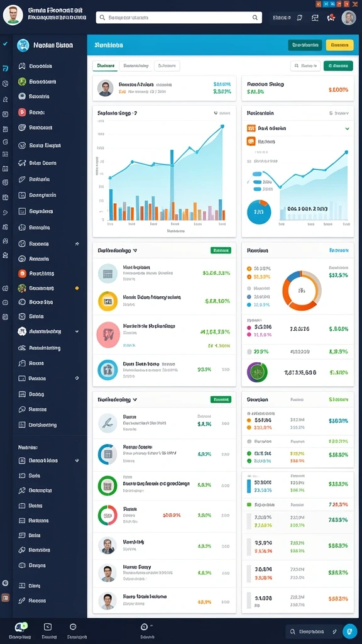Open the list row with the red and green ring icon
The image size is (362, 644).
pos(164,515)
